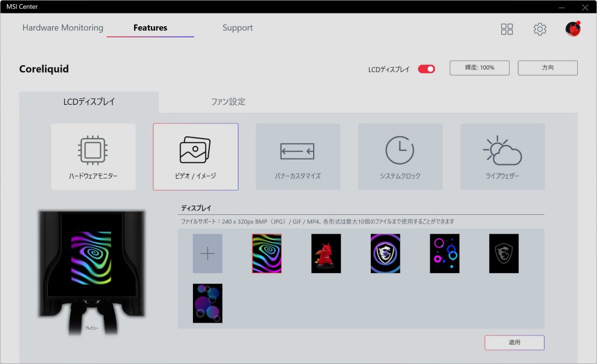The height and width of the screenshot is (364, 597).
Task: Open the ライブウェザー weather tile
Action: pyautogui.click(x=503, y=157)
